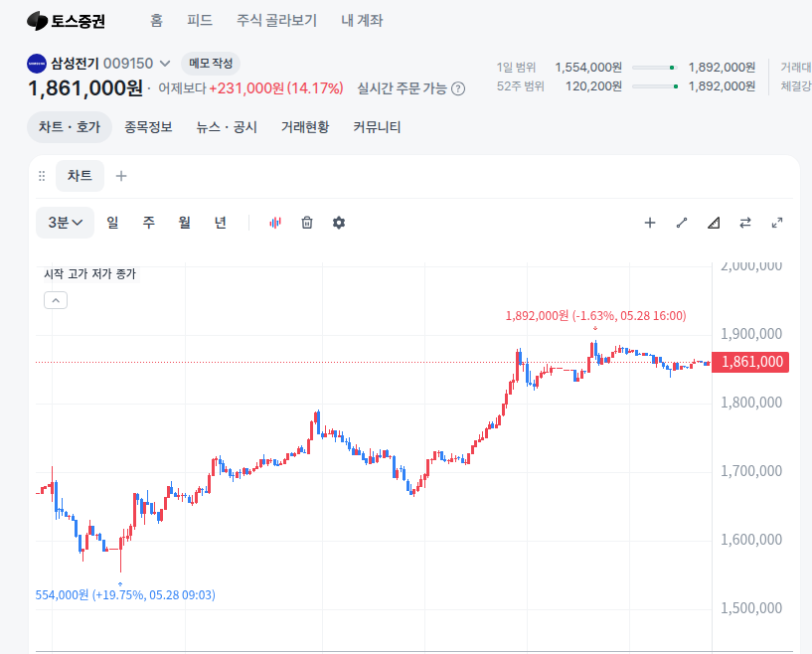
Task: Select the trend line drawing tool
Action: point(682,223)
